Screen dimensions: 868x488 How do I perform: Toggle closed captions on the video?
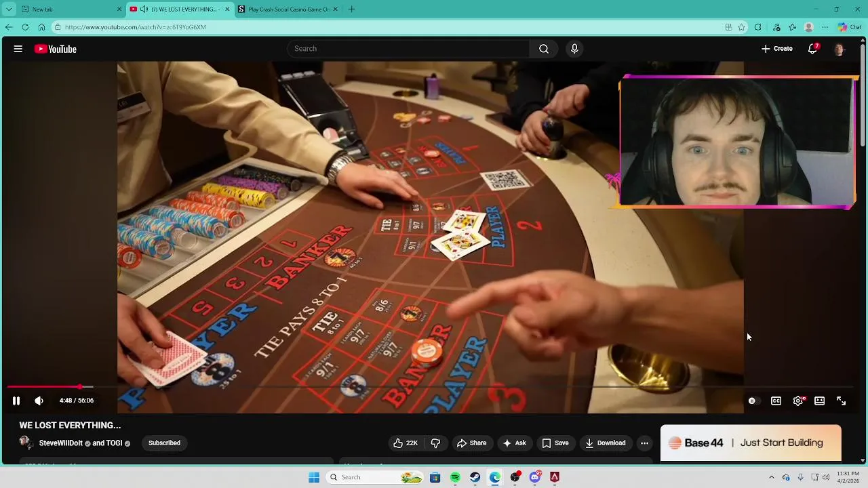click(x=776, y=401)
